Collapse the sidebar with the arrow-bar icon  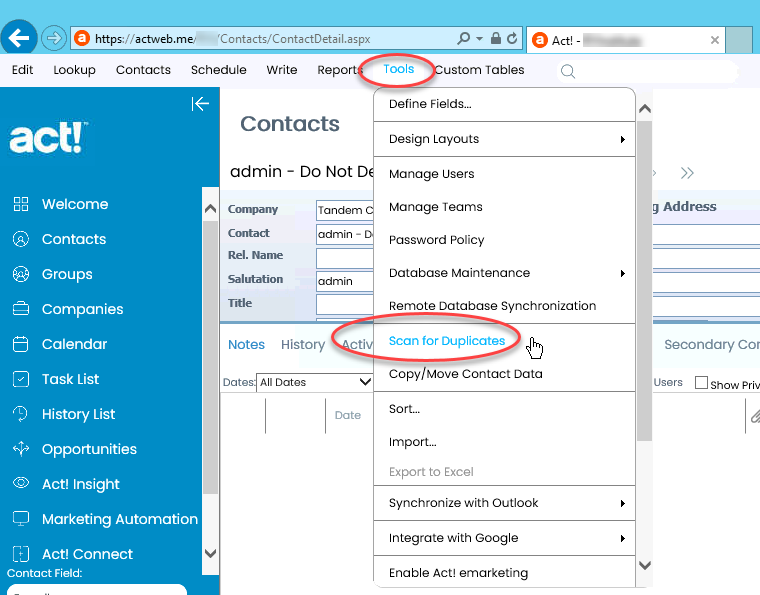click(x=200, y=104)
